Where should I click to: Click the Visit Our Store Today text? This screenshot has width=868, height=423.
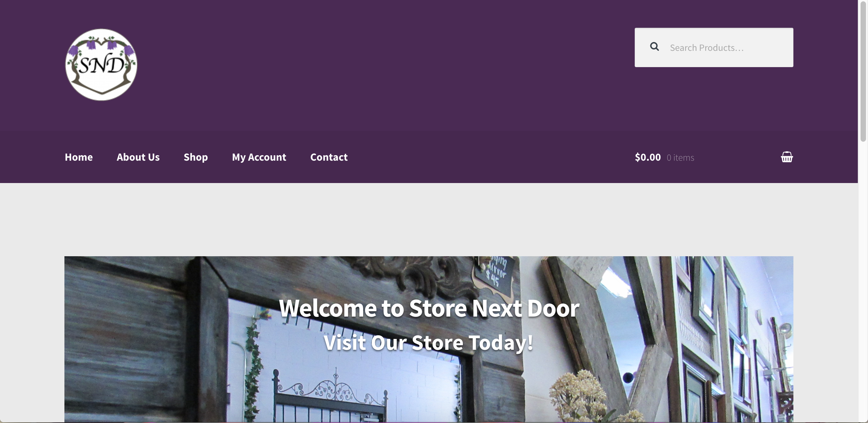click(429, 342)
